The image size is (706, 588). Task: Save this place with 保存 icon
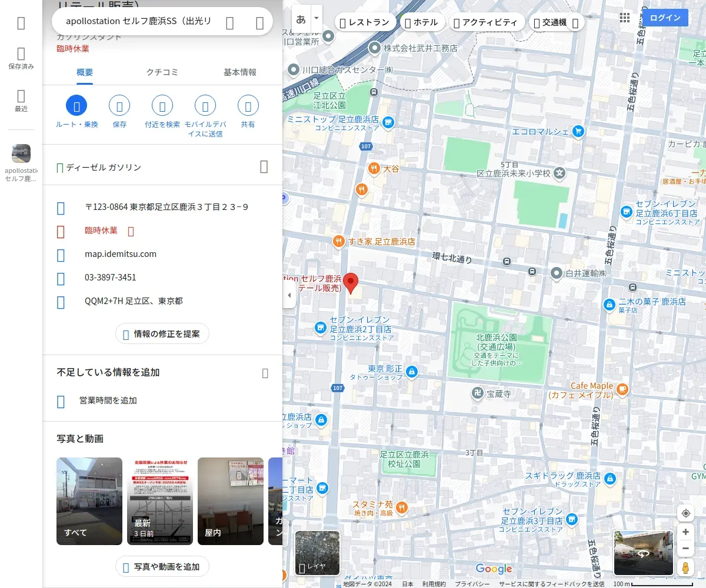[x=119, y=106]
